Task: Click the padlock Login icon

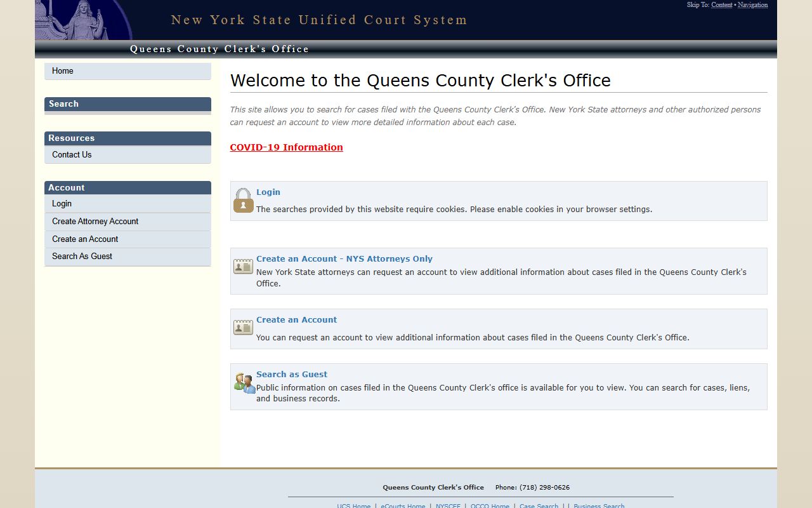Action: [x=243, y=200]
